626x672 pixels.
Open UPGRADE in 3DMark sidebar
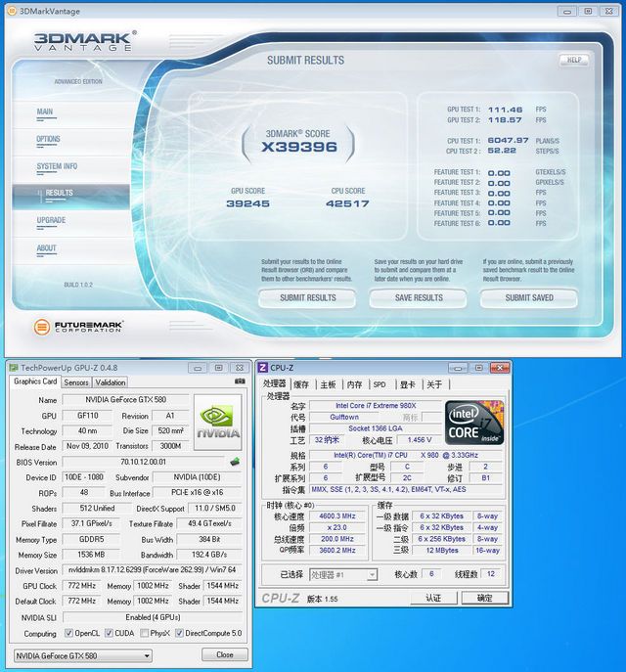coord(51,220)
